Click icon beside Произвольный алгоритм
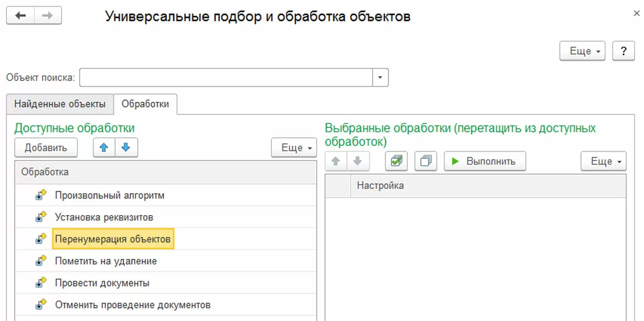Viewport: 644px width, 321px height. 41,195
